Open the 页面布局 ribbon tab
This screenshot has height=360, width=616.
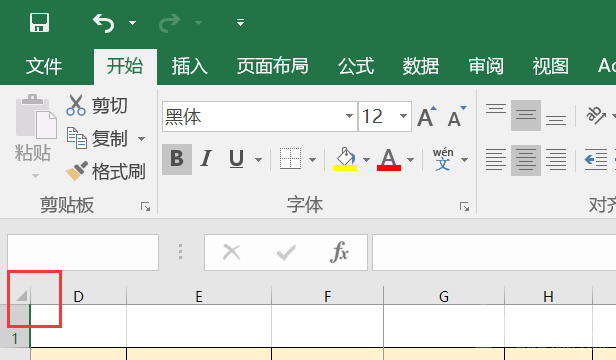click(273, 66)
